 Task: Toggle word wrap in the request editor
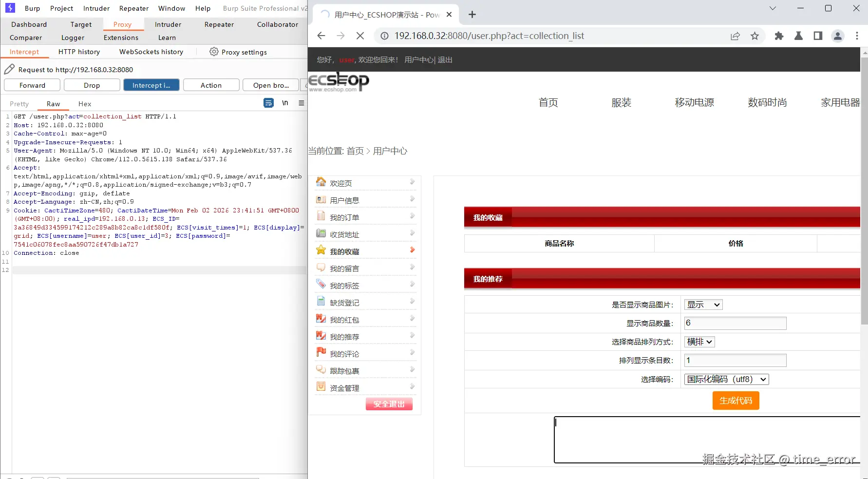268,103
